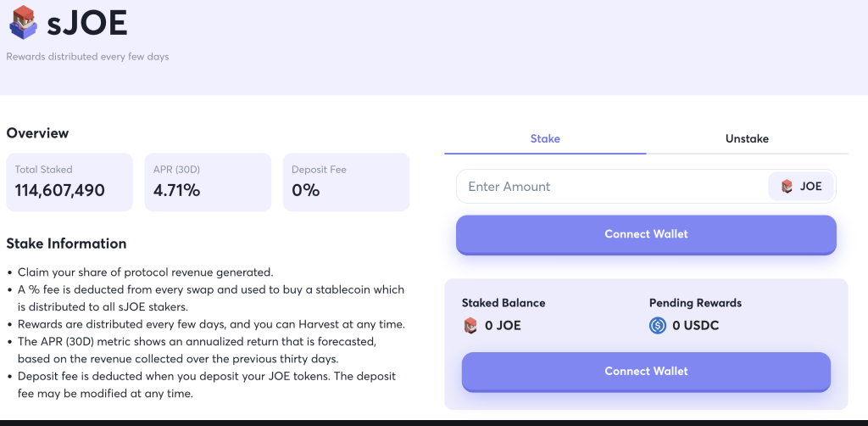The height and width of the screenshot is (426, 868).
Task: Select the Deposit Fee card
Action: tap(346, 182)
